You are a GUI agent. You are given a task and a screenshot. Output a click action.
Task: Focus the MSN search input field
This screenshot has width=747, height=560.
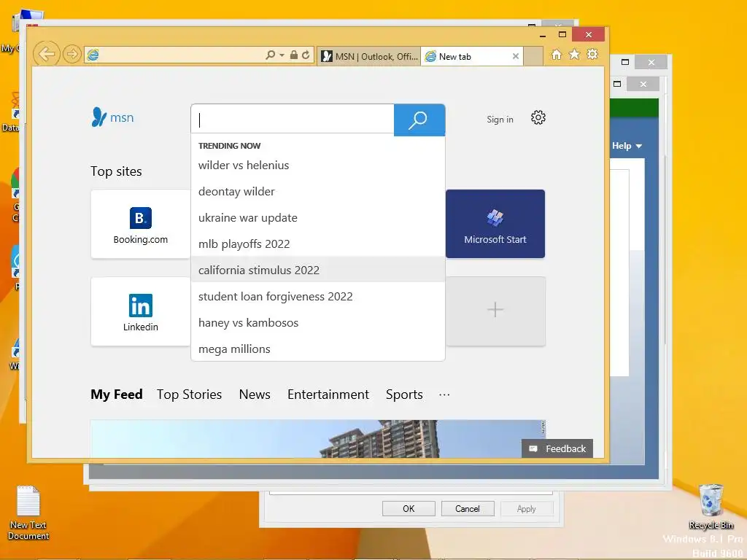coord(293,120)
